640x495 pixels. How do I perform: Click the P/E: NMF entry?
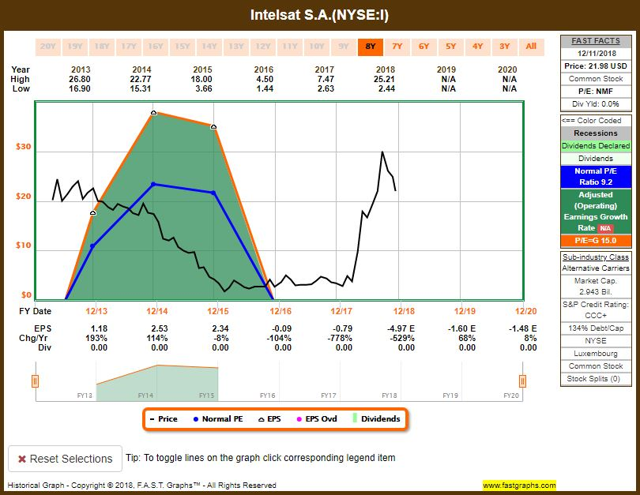pos(596,91)
